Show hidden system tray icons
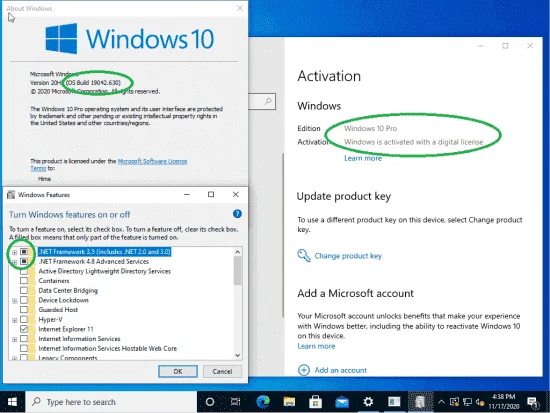Screen dimensions: 550x413 [x=442, y=402]
